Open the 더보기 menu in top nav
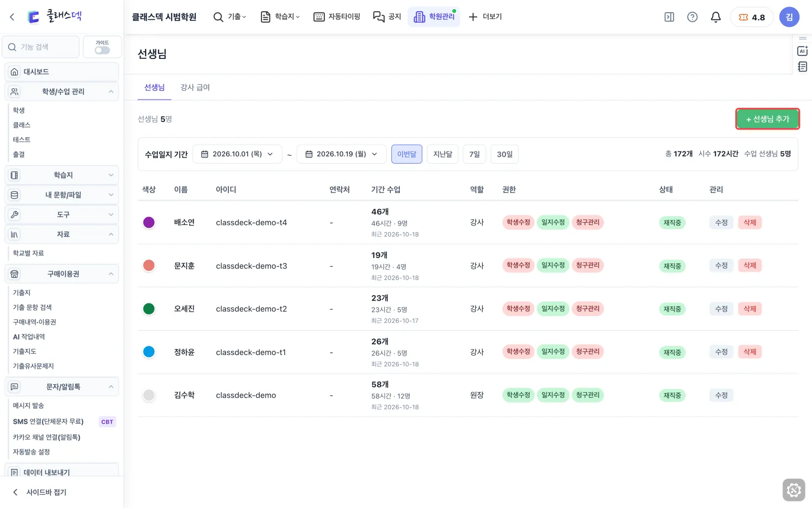 pos(485,17)
